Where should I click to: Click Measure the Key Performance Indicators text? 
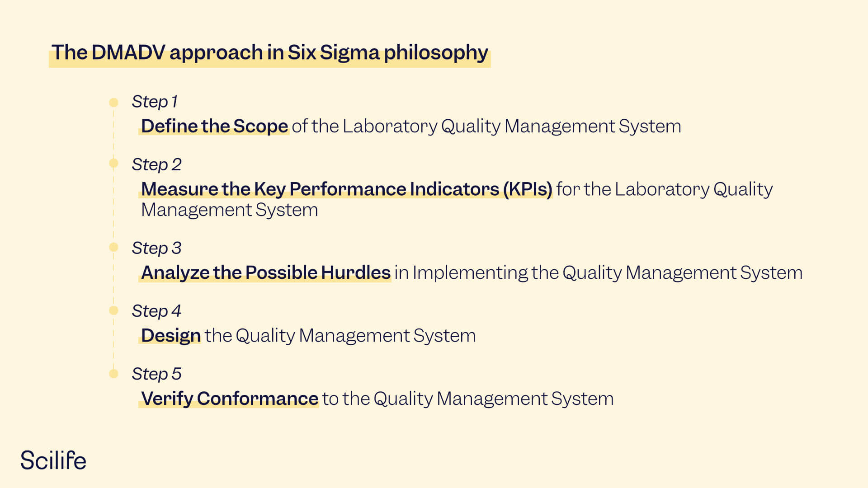(347, 189)
